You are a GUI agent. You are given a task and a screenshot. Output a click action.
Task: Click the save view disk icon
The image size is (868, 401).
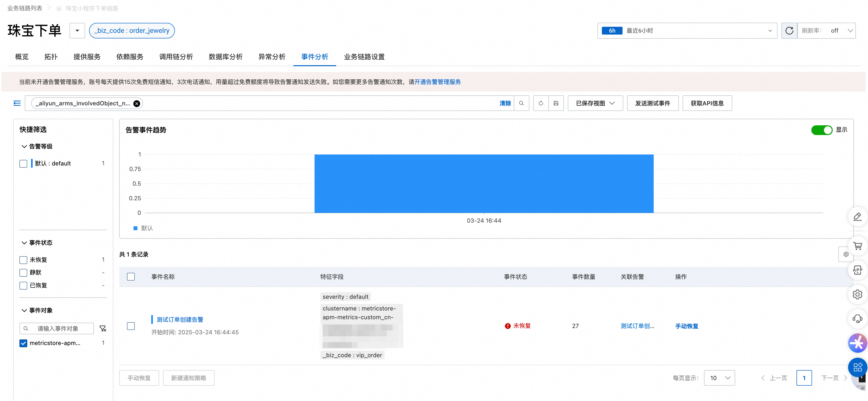pos(556,103)
